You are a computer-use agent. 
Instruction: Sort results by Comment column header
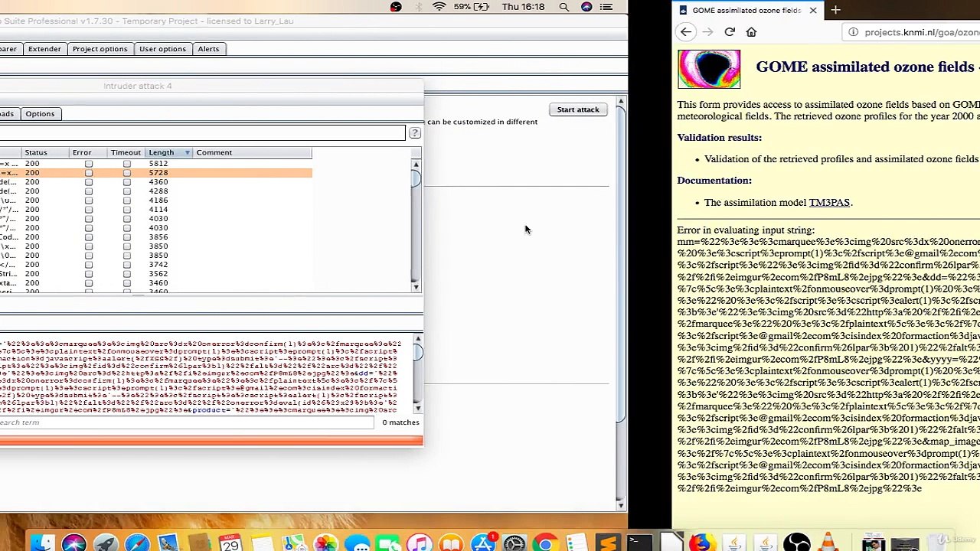coord(252,153)
